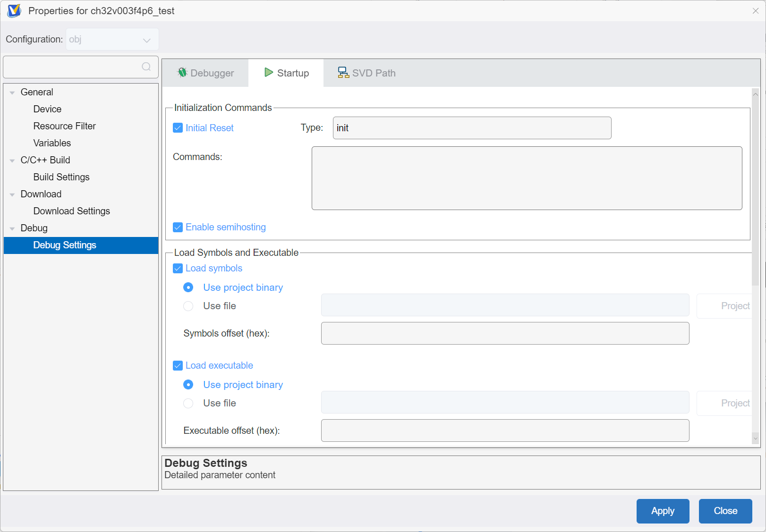Switch to the Debugger tab
The width and height of the screenshot is (766, 532).
[x=205, y=73]
